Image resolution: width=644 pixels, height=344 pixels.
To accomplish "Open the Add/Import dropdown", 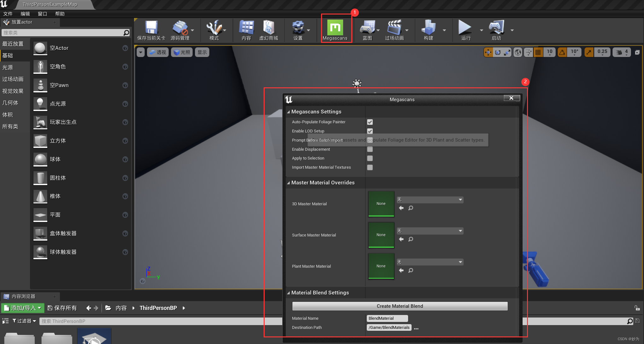I will click(x=23, y=308).
